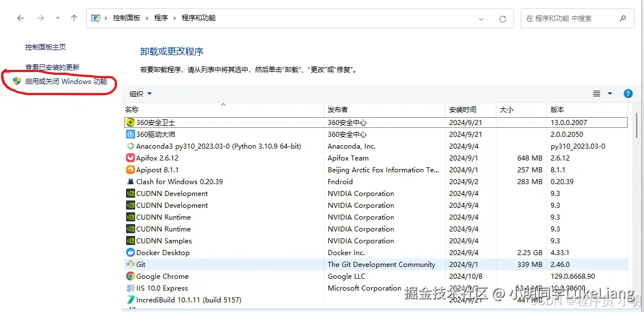Click the Git program icon
The image size is (644, 312).
click(x=131, y=264)
